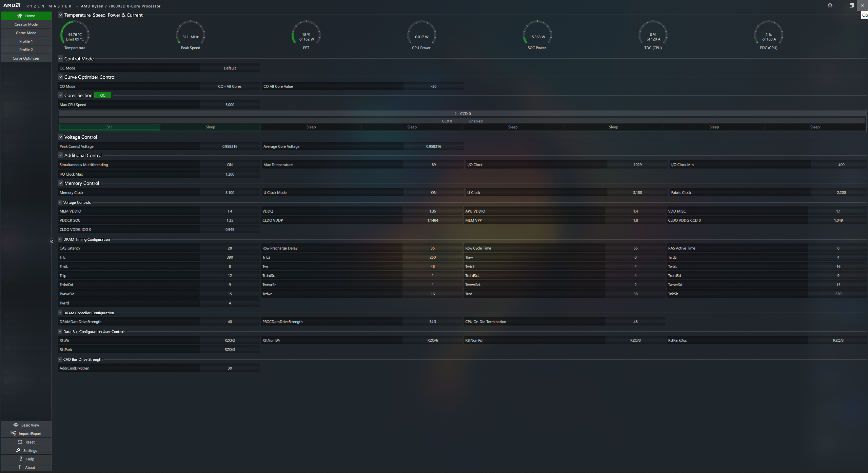Click the Curve Optimizer sidebar icon
Viewport: 868px width, 473px height.
point(26,58)
